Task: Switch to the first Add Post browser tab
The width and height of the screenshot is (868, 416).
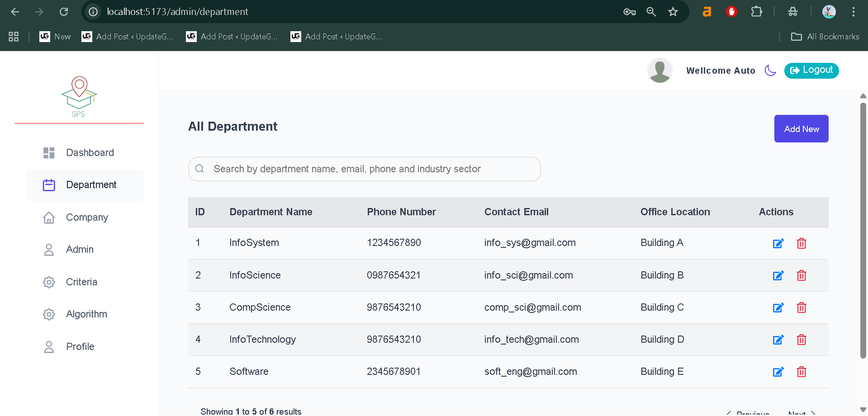Action: 128,37
